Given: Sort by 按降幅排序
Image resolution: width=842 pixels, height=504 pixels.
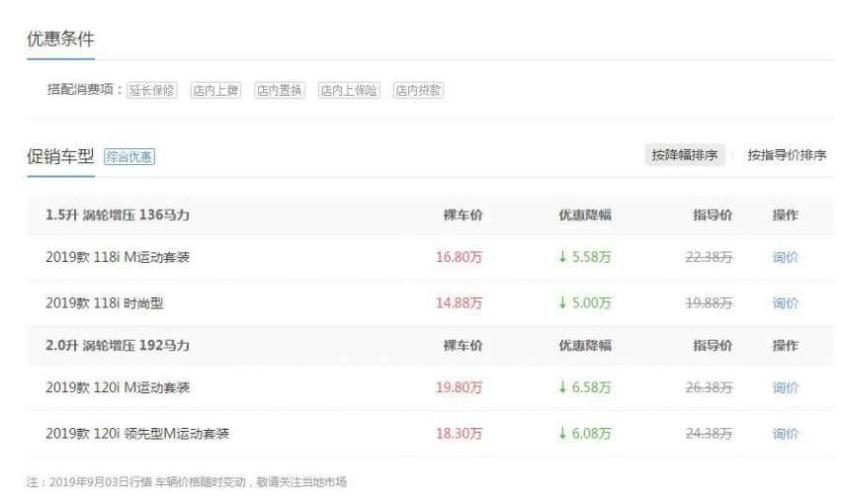Looking at the screenshot, I should pyautogui.click(x=684, y=155).
